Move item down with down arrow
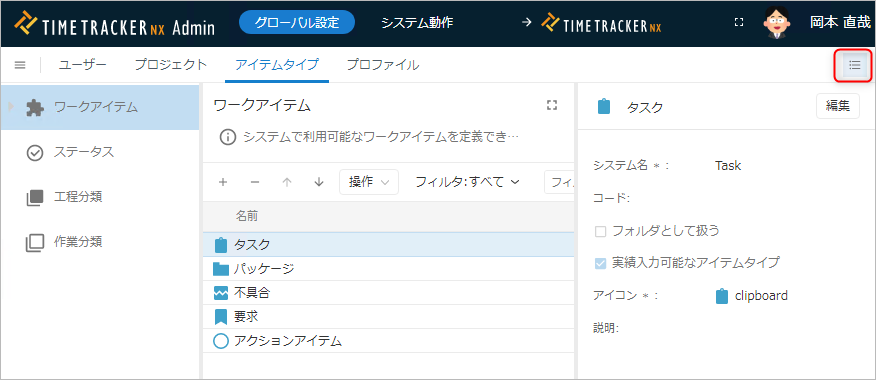 [x=319, y=182]
